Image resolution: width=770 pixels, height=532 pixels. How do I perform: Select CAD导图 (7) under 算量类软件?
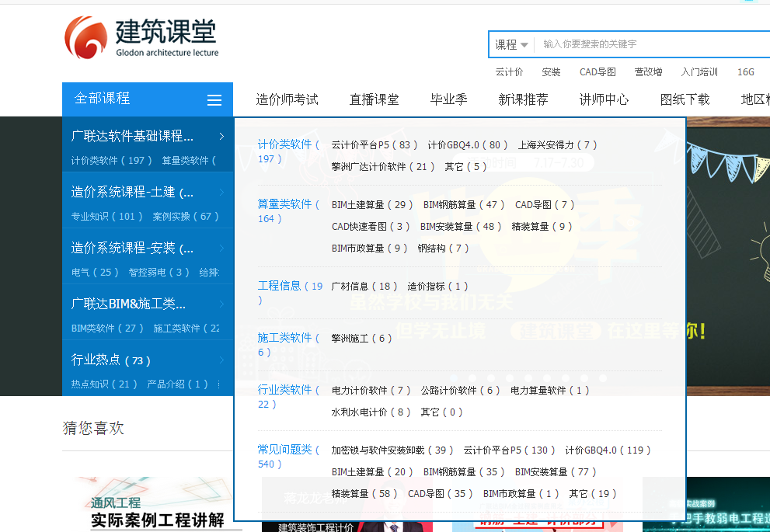pyautogui.click(x=545, y=205)
